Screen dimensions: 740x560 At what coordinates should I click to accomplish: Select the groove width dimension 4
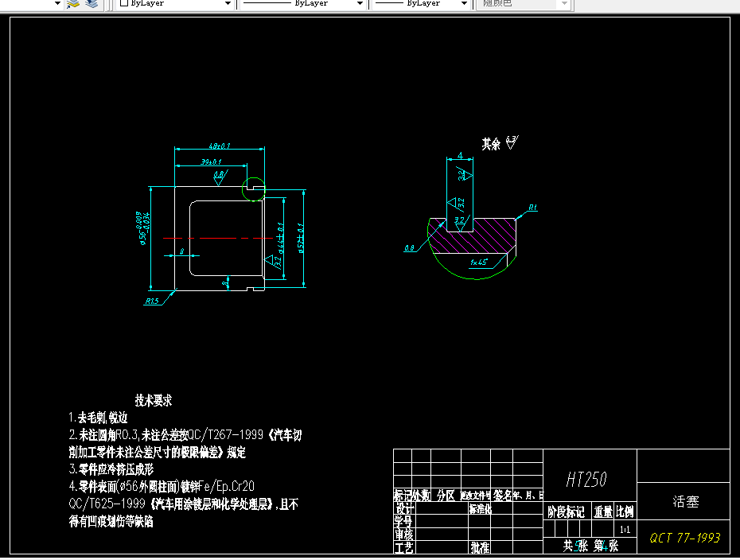click(460, 155)
